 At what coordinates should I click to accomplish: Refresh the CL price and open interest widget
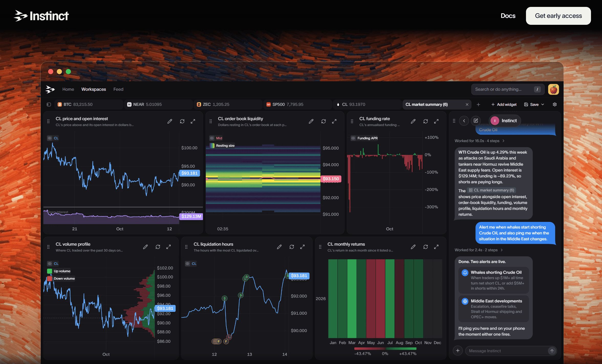tap(182, 121)
